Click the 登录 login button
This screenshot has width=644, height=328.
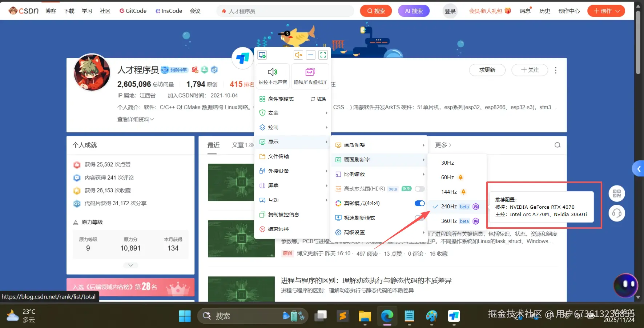tap(450, 11)
